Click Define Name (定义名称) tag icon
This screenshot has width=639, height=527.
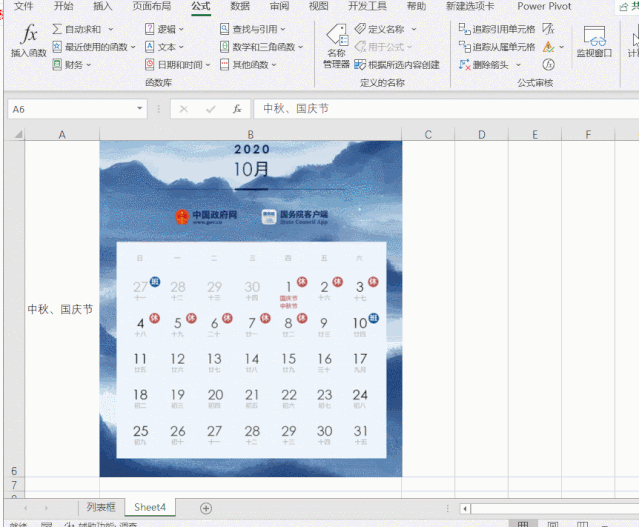click(x=360, y=29)
